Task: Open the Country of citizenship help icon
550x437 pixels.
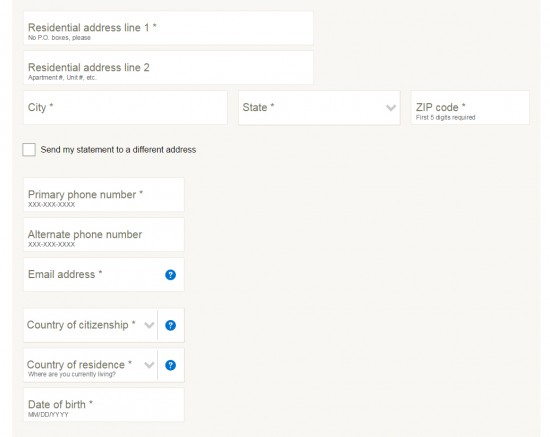Action: coord(170,325)
